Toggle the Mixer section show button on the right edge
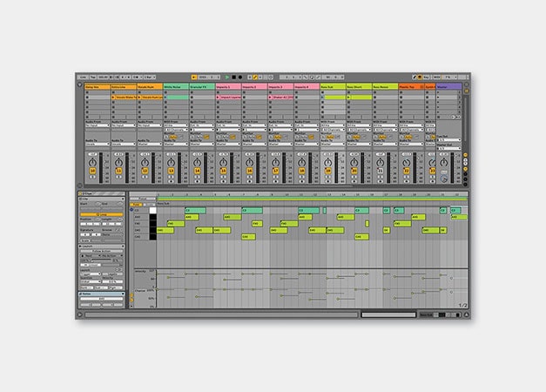 point(466,169)
